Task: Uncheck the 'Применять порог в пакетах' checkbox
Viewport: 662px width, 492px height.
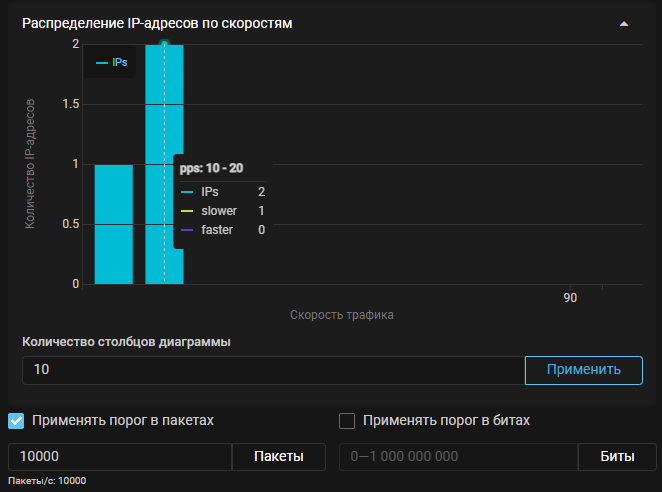Action: pyautogui.click(x=17, y=421)
